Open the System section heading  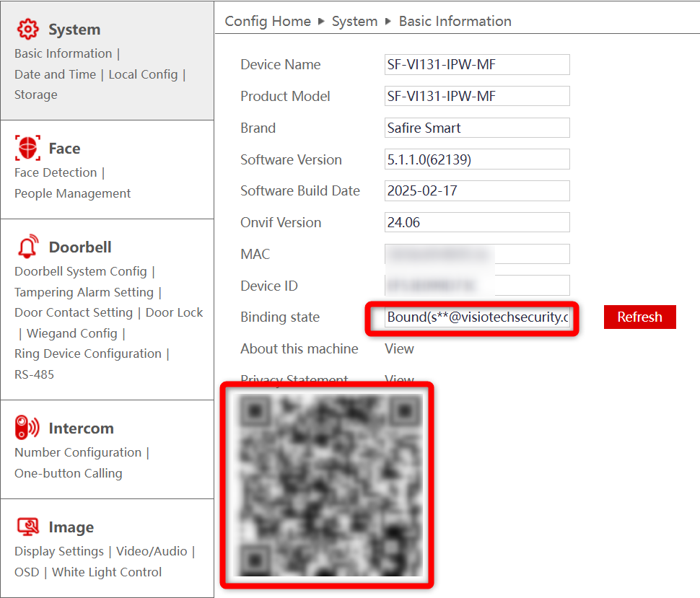click(74, 30)
